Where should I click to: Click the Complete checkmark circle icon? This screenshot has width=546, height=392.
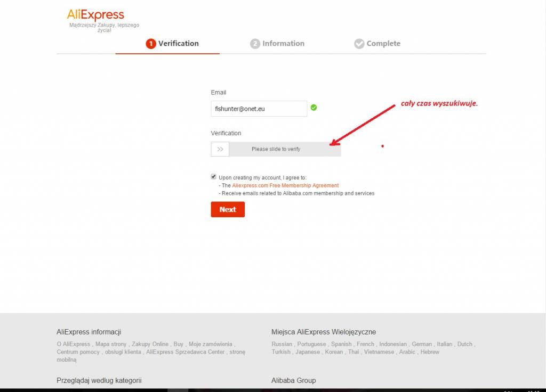click(x=359, y=44)
